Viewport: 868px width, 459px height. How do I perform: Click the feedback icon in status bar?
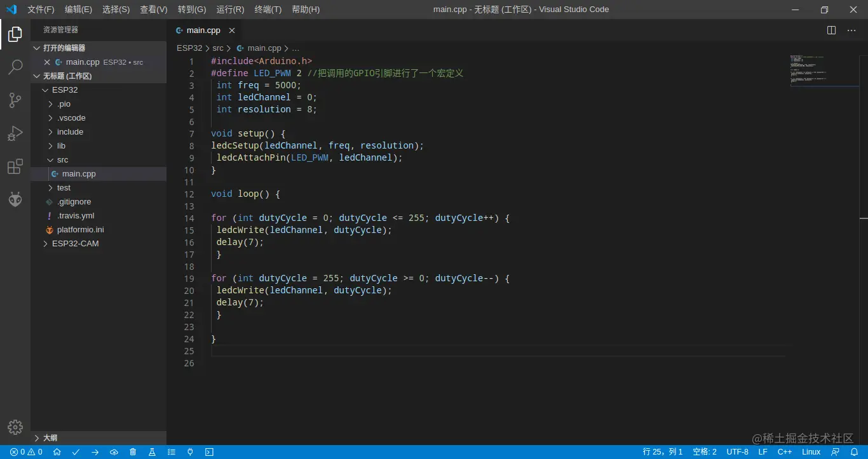(x=836, y=452)
